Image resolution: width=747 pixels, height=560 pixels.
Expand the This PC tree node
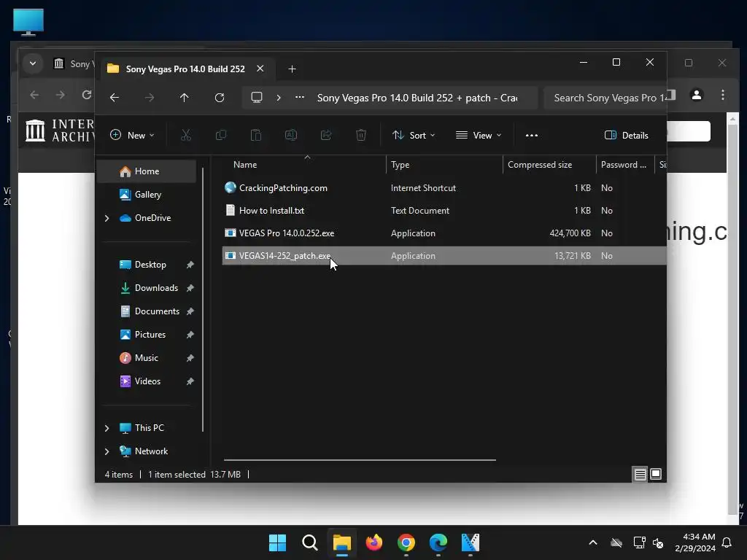107,428
